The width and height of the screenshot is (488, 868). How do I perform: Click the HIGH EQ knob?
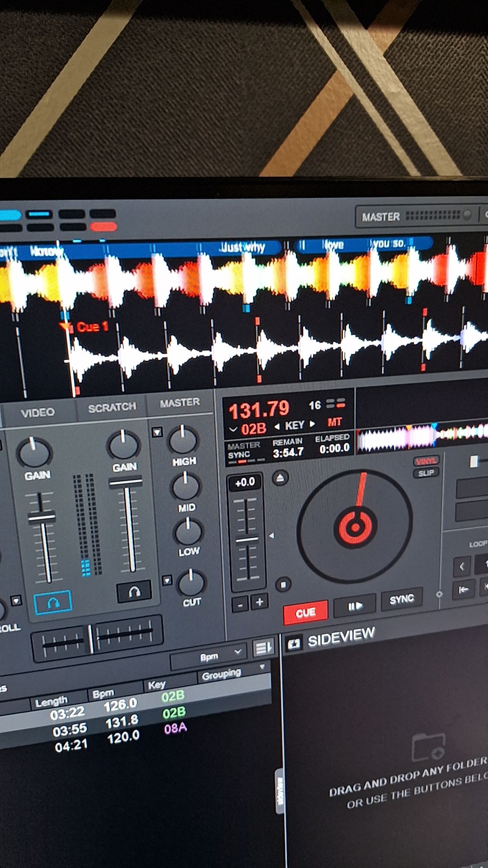click(183, 439)
